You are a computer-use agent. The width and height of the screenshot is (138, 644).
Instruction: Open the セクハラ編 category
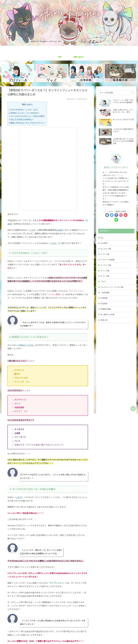116,276
